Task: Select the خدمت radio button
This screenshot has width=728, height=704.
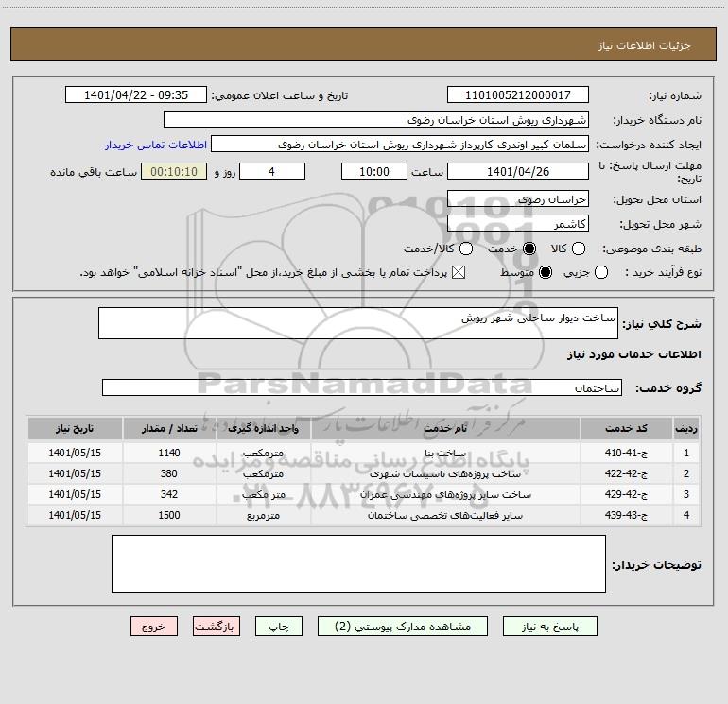Action: [x=529, y=249]
